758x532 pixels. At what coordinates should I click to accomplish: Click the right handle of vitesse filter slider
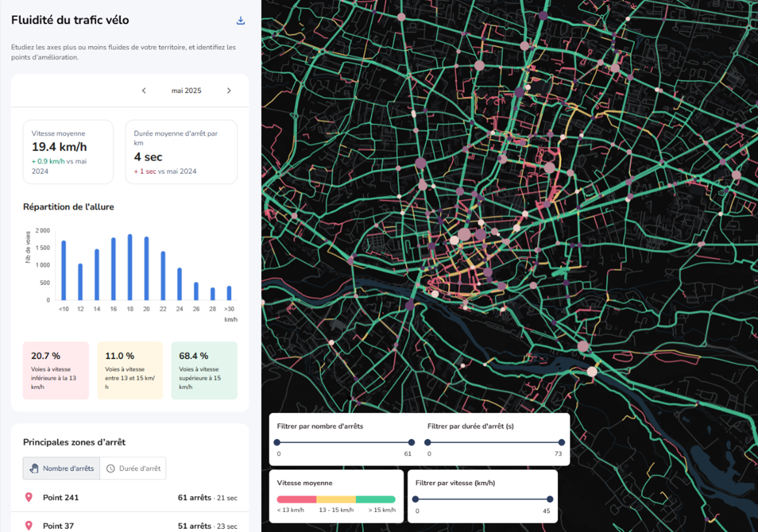click(x=550, y=499)
